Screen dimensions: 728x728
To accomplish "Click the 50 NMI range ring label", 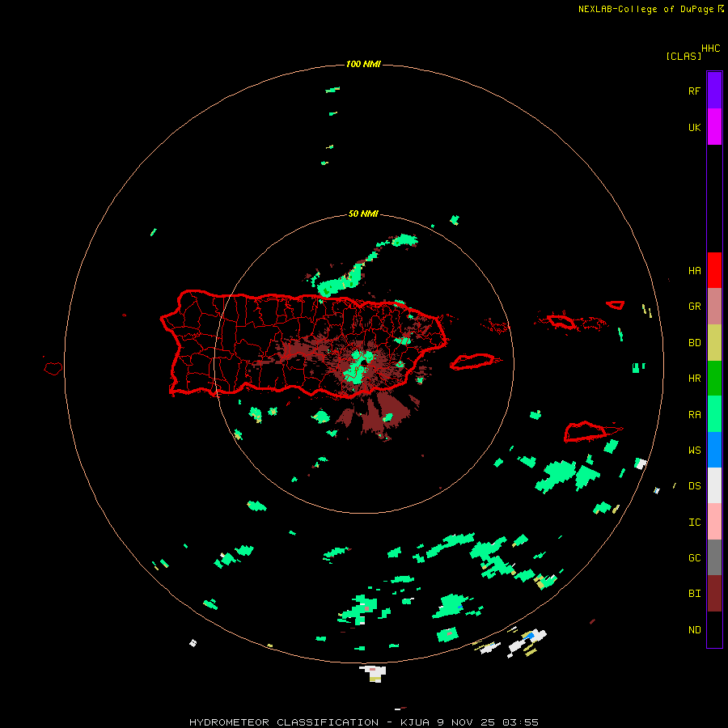I will pyautogui.click(x=363, y=214).
